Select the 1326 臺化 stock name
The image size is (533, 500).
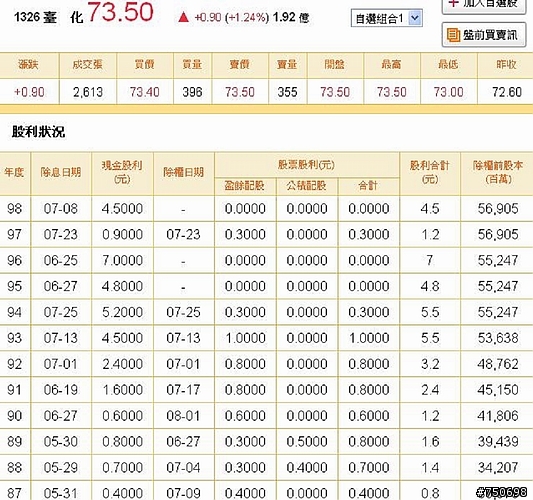pos(48,17)
